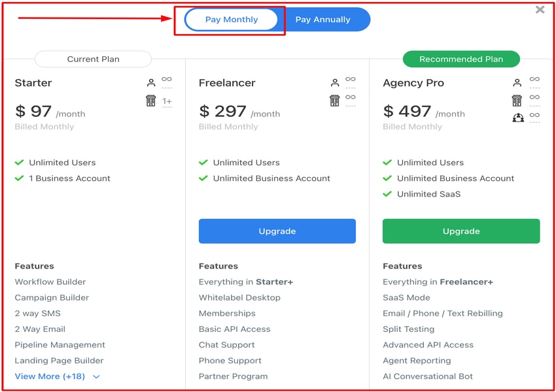Upgrade to the Freelancer plan

(277, 231)
